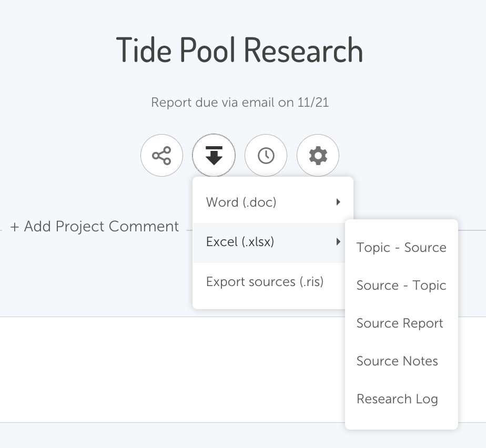Click the report due date description text
This screenshot has height=448, width=486.
(240, 103)
